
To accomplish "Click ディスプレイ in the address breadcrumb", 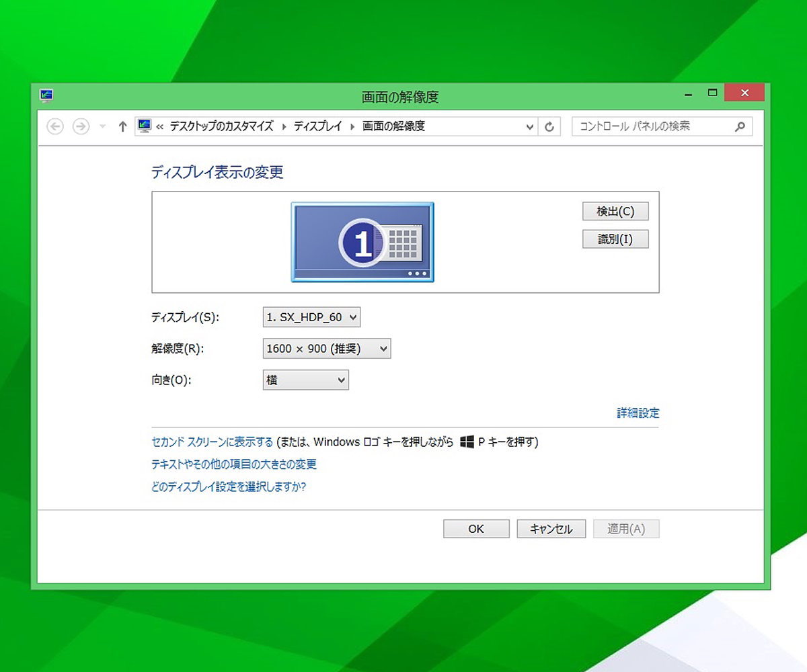I will point(318,126).
